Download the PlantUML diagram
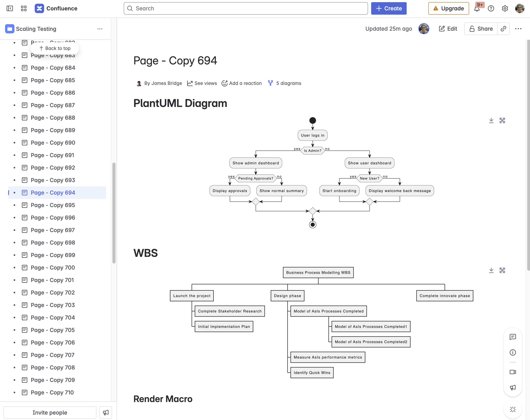This screenshot has height=420, width=530. pyautogui.click(x=491, y=120)
